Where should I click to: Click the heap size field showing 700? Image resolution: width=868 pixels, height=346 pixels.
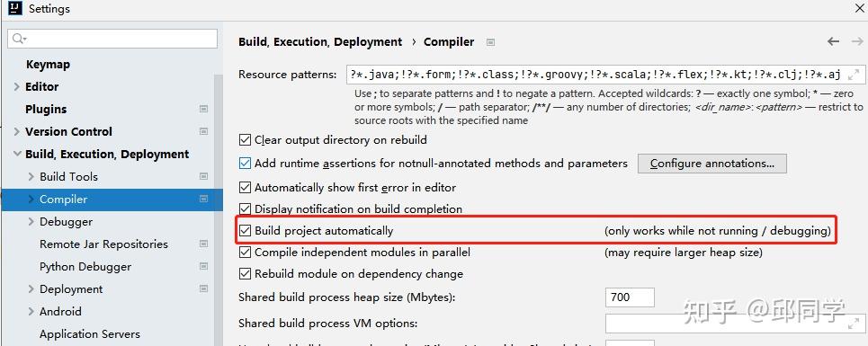tap(630, 297)
